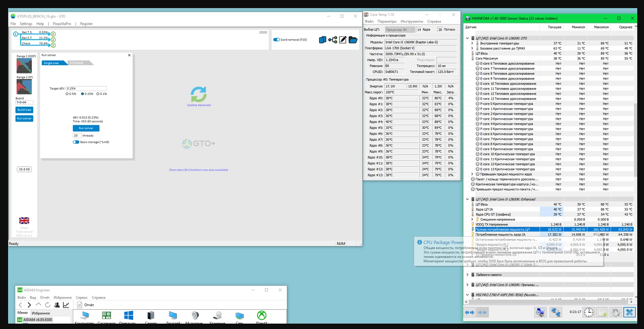The height and width of the screenshot is (329, 644).
Task: Open the DirectX category icon in AIDA64
Action: (262, 316)
